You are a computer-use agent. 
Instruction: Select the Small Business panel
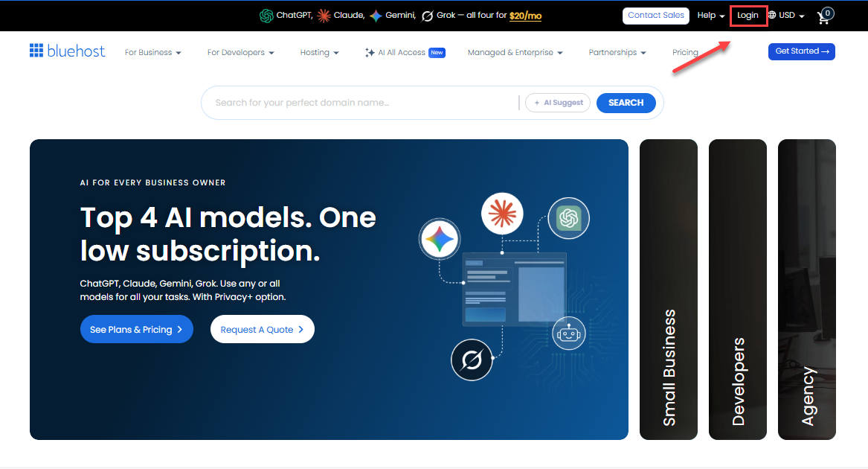click(669, 290)
